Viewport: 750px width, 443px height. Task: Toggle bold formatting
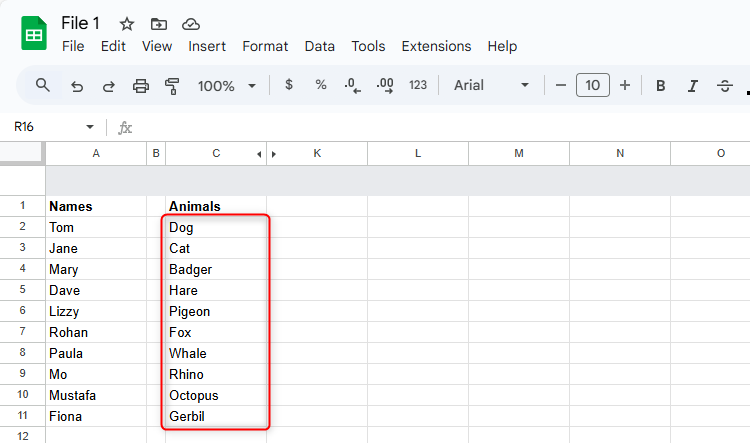[661, 86]
